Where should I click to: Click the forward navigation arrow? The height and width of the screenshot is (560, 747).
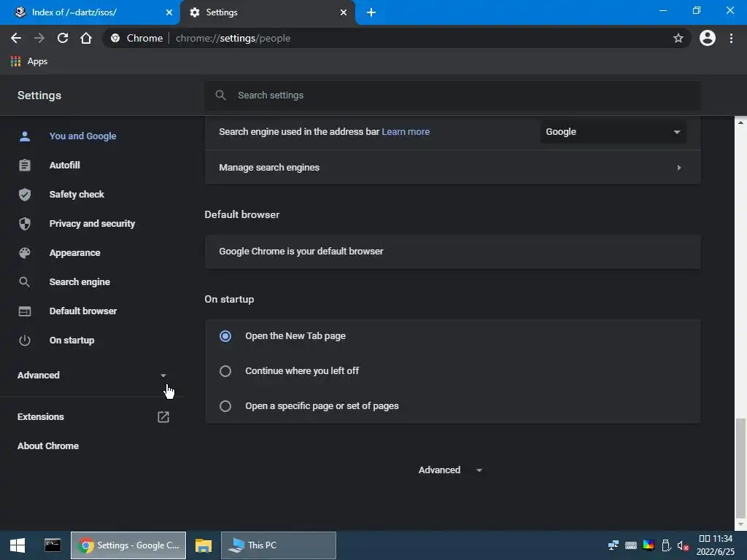[39, 38]
